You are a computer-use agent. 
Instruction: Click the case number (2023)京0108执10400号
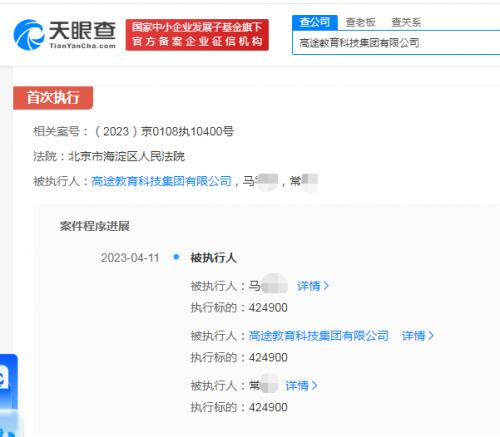click(x=164, y=131)
